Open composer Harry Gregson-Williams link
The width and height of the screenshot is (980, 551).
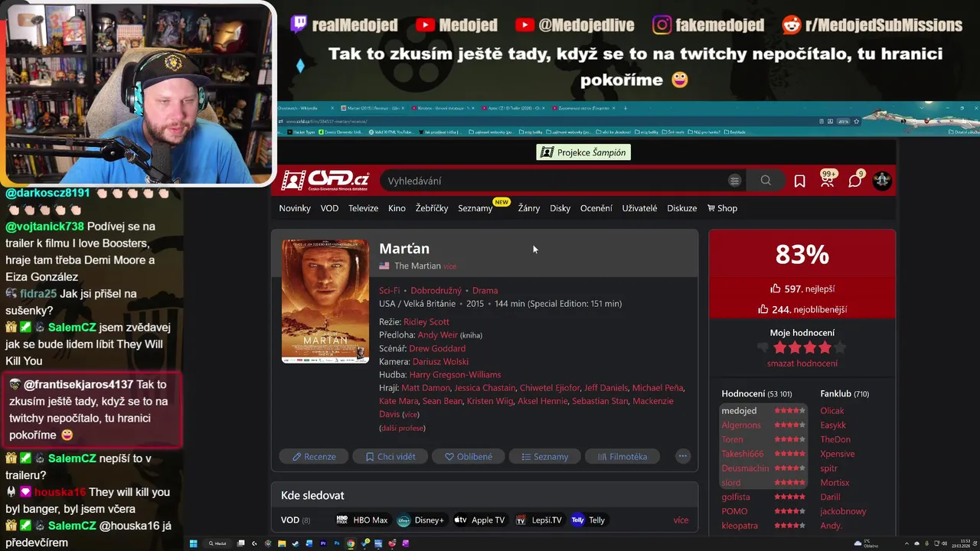click(x=455, y=375)
